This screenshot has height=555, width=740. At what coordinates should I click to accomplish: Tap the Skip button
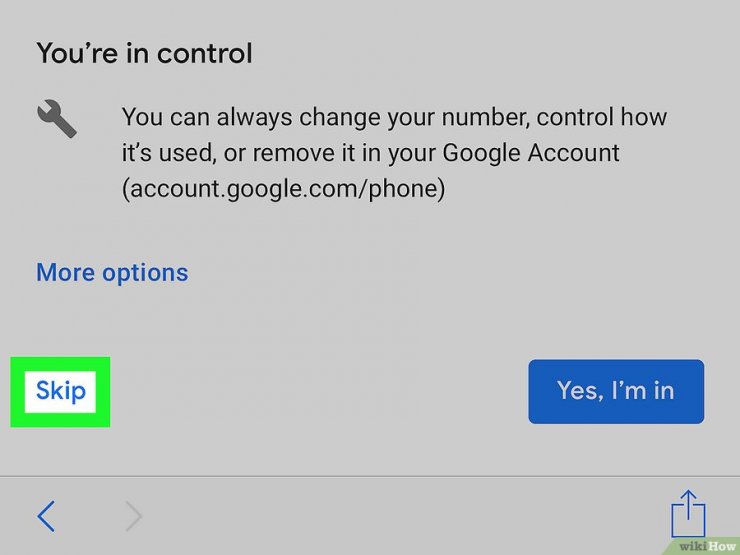(x=60, y=392)
